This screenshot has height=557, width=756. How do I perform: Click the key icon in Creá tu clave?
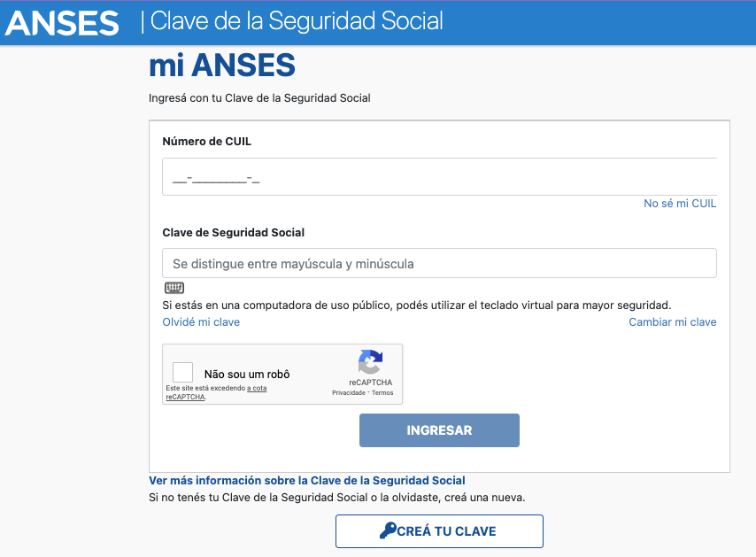[x=388, y=530]
